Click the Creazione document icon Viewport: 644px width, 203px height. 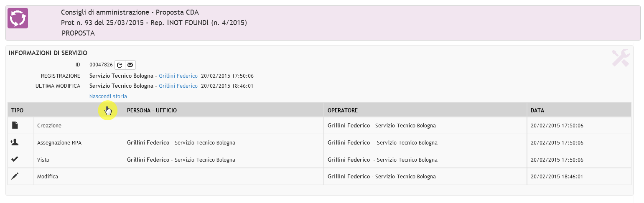(15, 125)
